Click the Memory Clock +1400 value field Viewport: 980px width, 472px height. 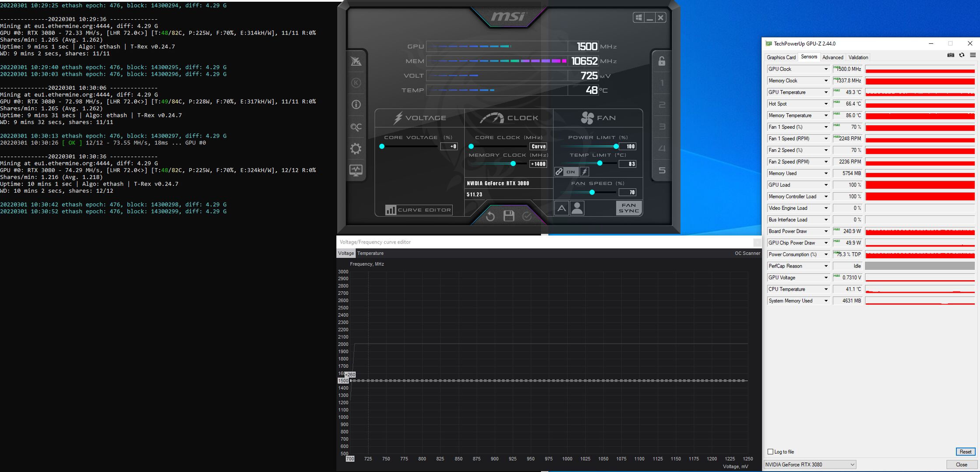[x=538, y=164]
